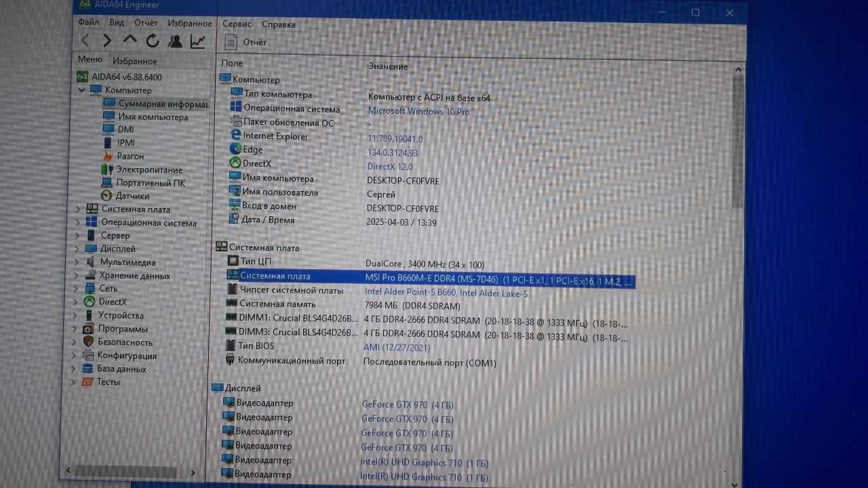868x488 pixels.
Task: Select the Дата / Время row
Action: pos(332,221)
